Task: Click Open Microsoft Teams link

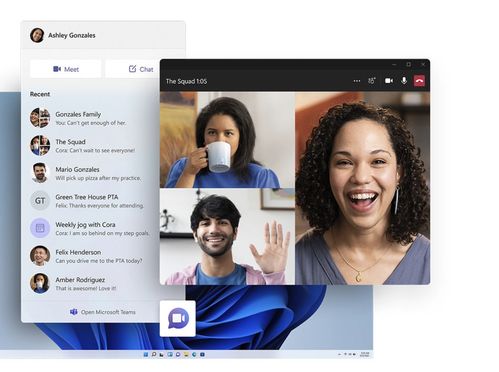Action: coord(103,312)
